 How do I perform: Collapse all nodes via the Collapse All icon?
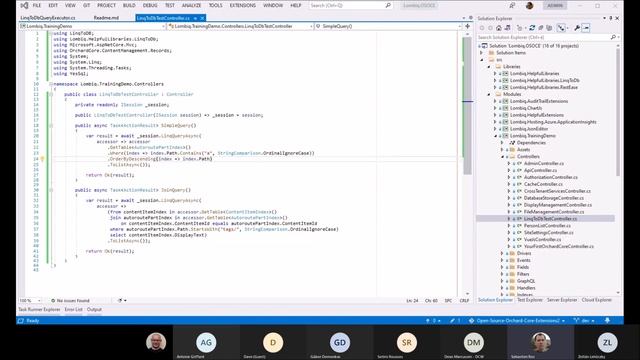coord(540,28)
